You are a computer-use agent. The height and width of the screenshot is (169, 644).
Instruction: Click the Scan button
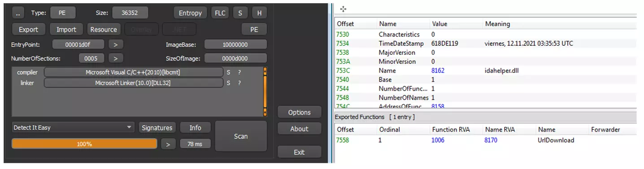[241, 136]
